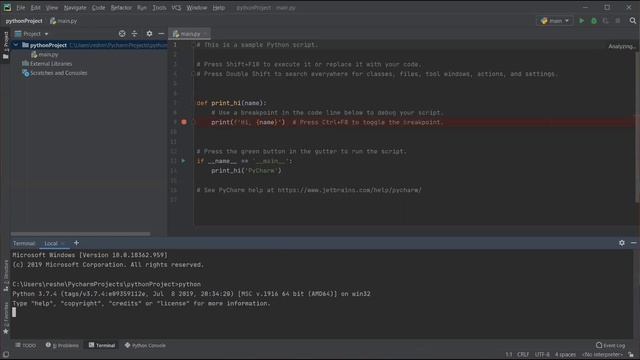The height and width of the screenshot is (360, 640).
Task: Select the Local terminal tab
Action: pos(51,244)
